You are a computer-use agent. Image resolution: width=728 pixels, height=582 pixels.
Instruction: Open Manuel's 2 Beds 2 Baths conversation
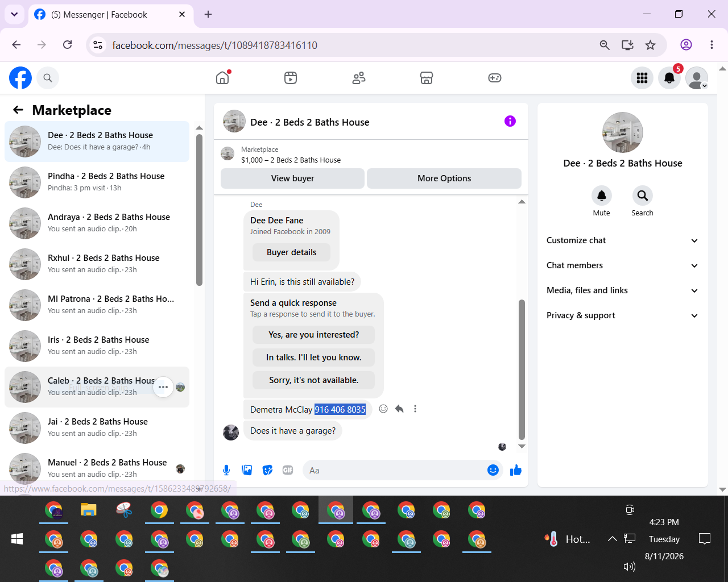[x=97, y=469]
